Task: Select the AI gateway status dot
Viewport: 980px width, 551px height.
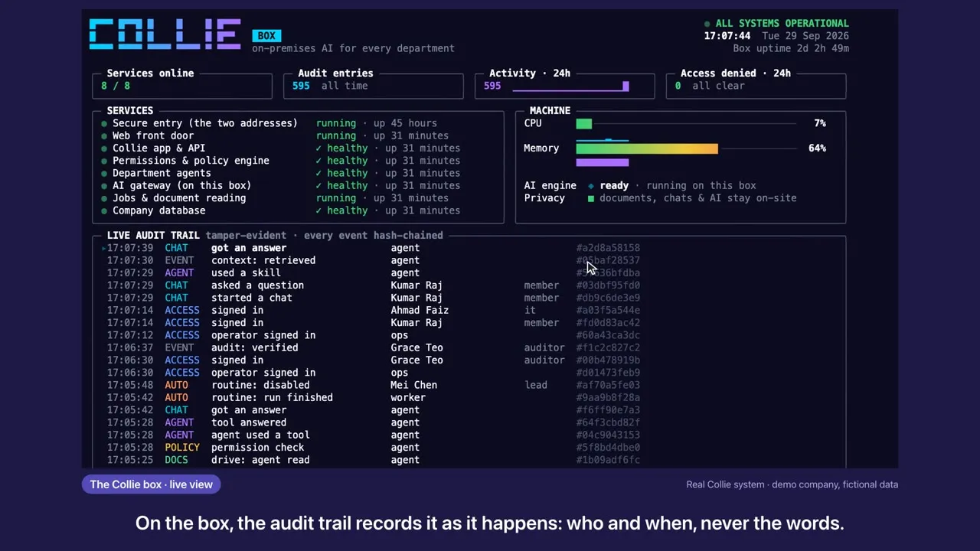Action: pyautogui.click(x=104, y=186)
